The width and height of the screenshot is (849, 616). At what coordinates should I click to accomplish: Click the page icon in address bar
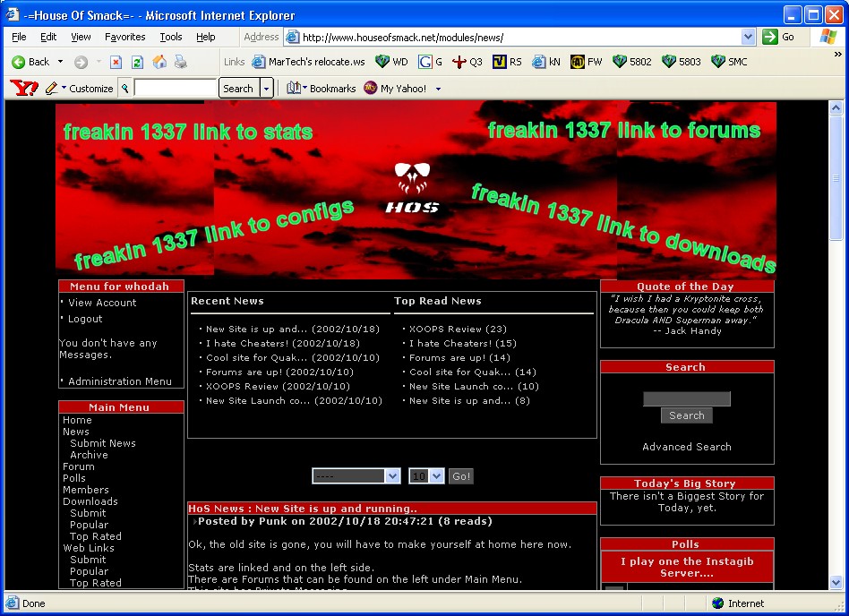click(292, 37)
